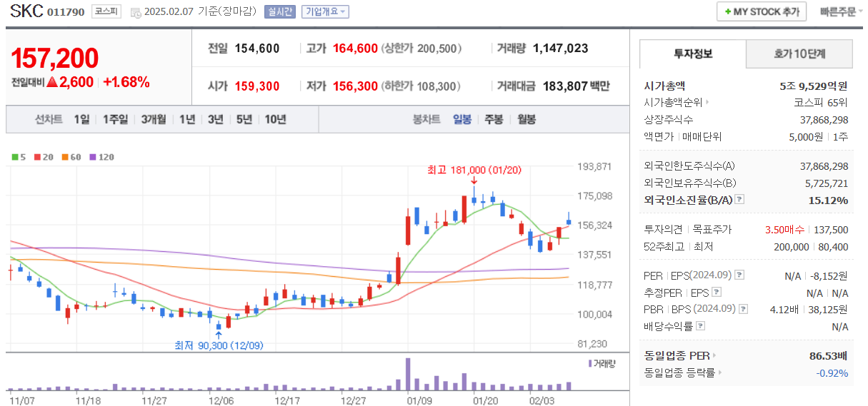Click the SKC stock name heading

[26, 11]
